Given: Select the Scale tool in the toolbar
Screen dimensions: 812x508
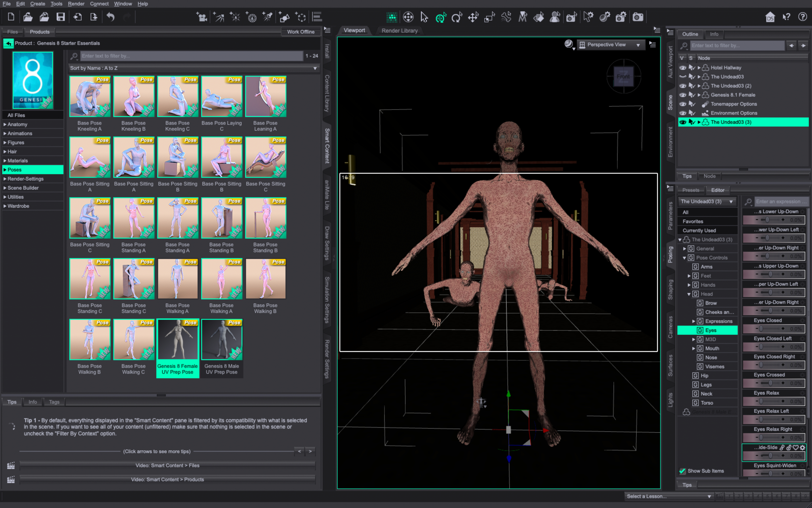Looking at the screenshot, I should tap(490, 17).
